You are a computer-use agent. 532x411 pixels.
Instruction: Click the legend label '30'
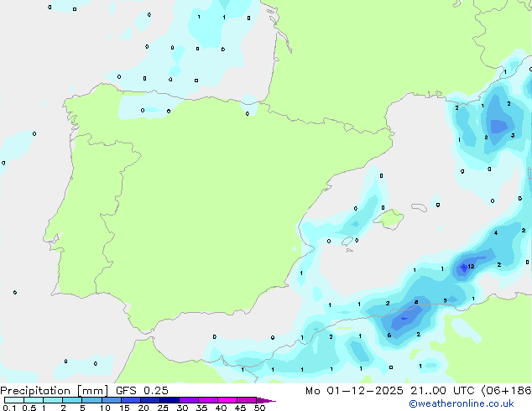(182, 408)
